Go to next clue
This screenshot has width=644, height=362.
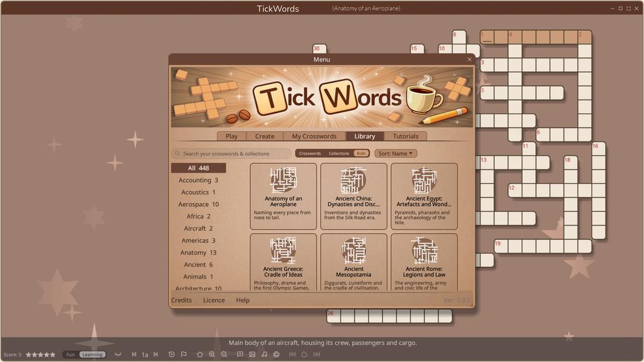(156, 354)
